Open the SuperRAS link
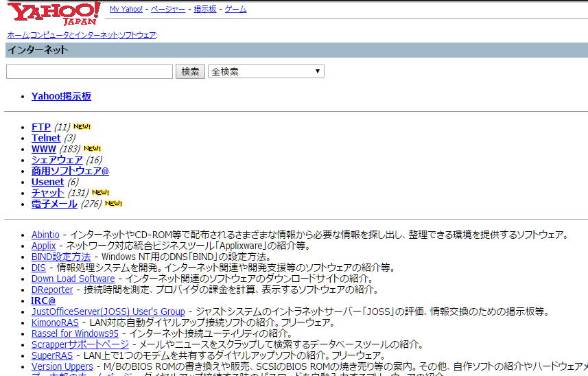Viewport: 588px width, 376px height. (52, 355)
